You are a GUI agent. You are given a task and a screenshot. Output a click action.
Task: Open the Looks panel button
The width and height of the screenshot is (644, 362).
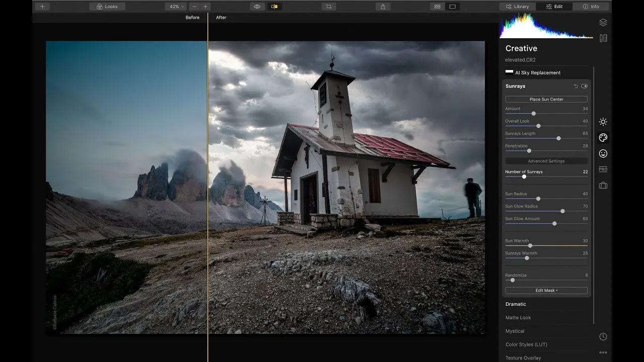pos(107,7)
